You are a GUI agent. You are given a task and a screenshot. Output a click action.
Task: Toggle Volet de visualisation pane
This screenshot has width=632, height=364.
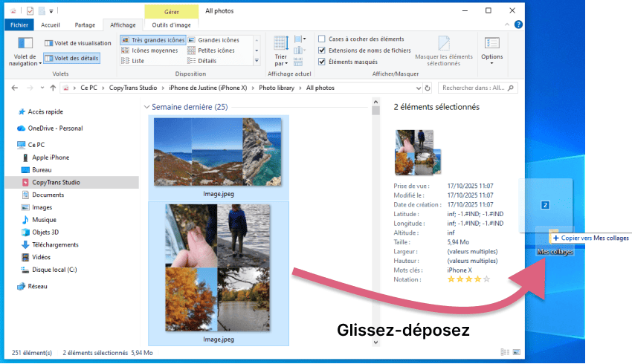click(x=78, y=43)
